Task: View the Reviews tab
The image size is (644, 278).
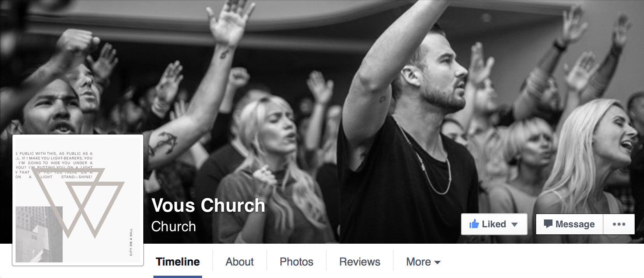Action: [360, 262]
